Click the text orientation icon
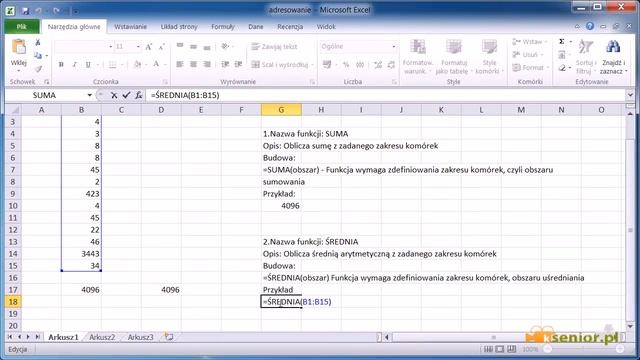The height and width of the screenshot is (360, 640). (x=225, y=47)
